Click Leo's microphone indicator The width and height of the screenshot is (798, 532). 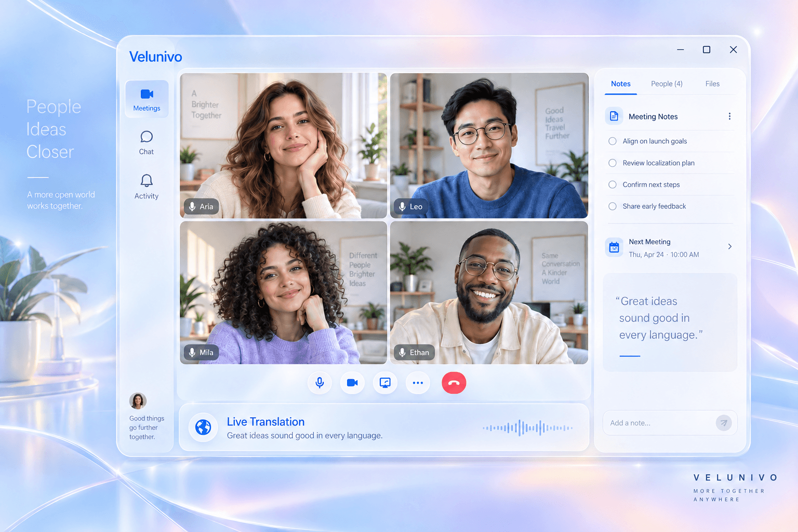tap(402, 207)
